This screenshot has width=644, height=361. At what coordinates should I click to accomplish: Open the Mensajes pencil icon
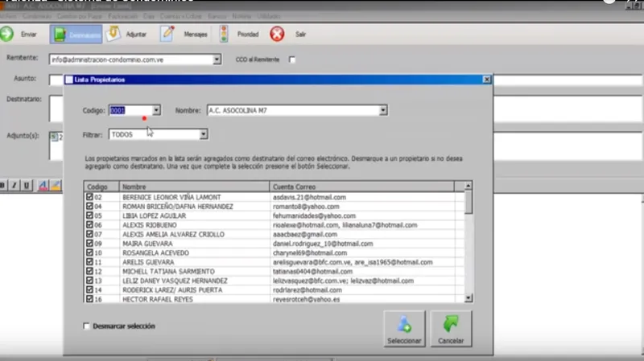(x=167, y=34)
